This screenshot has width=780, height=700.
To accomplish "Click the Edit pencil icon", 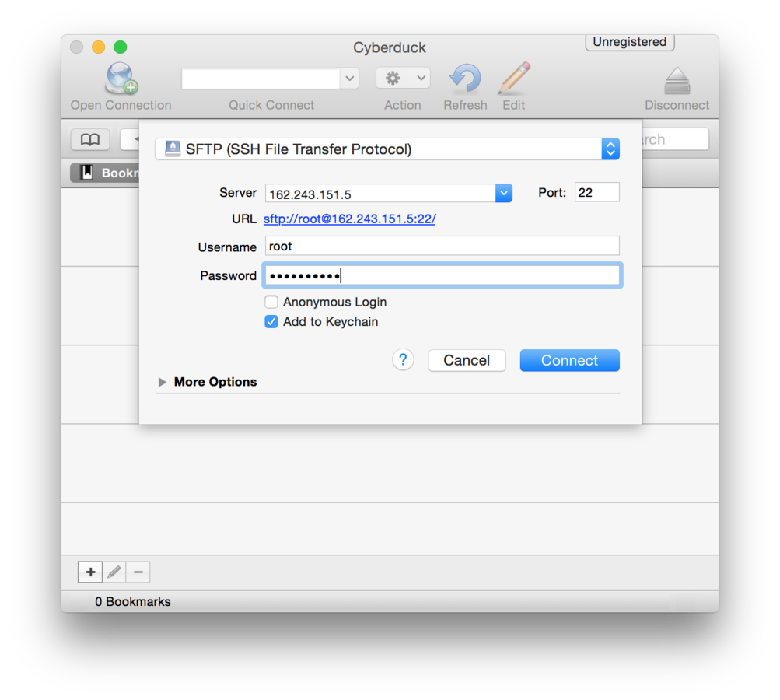I will (514, 78).
